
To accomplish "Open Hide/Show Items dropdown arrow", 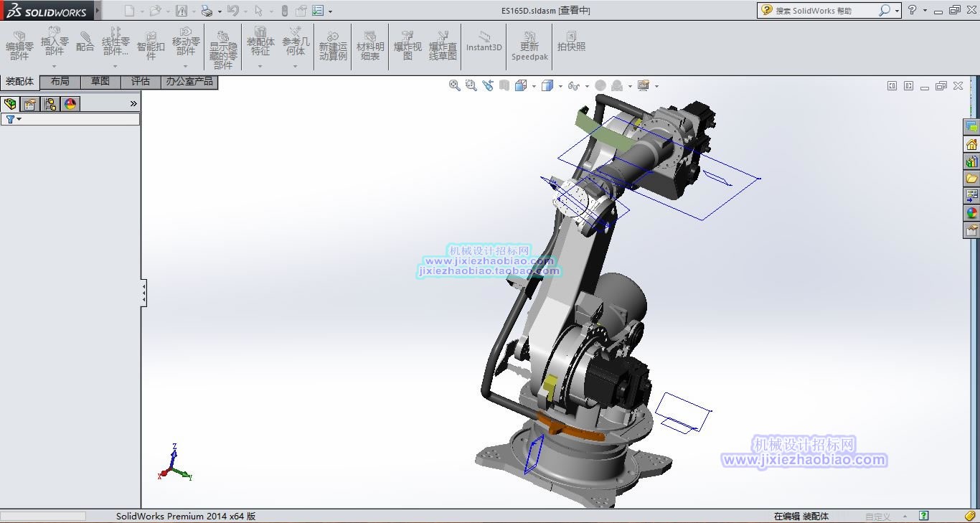I will pyautogui.click(x=587, y=86).
